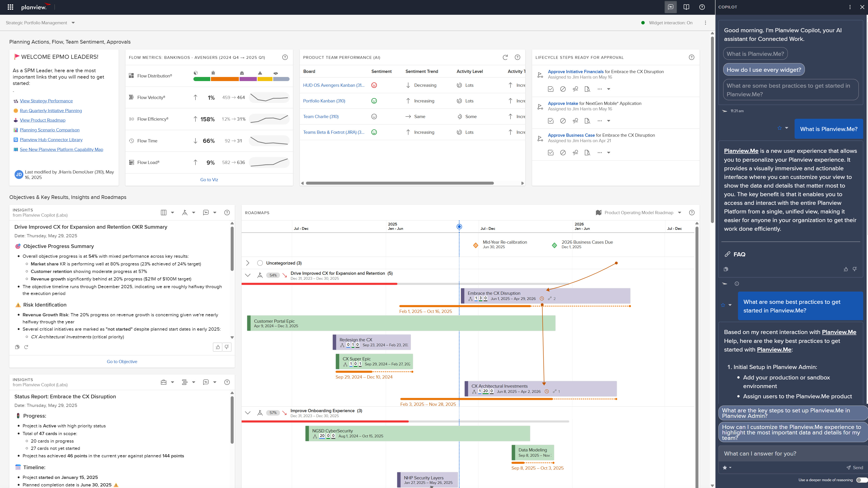Viewport: 868px width, 488px height.
Task: Refresh the Product Team Performance widget
Action: [x=505, y=57]
